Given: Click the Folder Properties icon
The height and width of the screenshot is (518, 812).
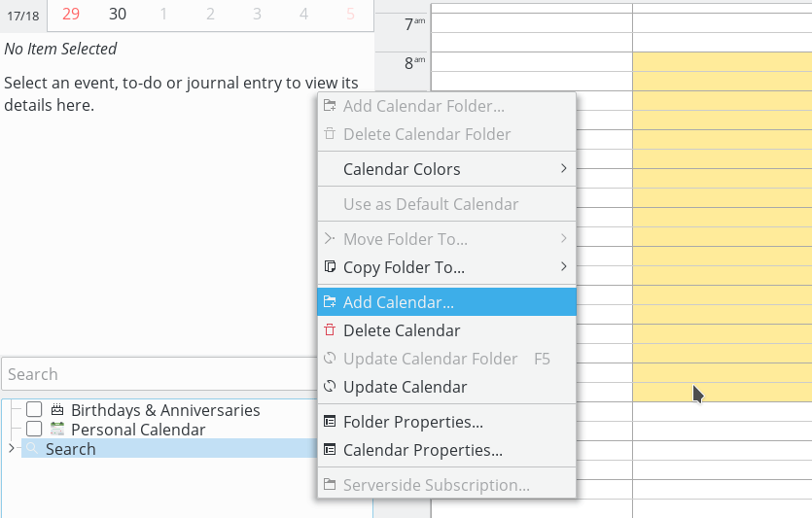Looking at the screenshot, I should click(x=330, y=422).
